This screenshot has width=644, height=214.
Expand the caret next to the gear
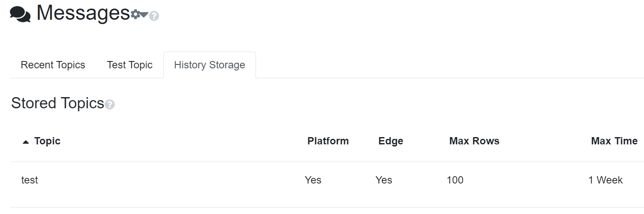(144, 15)
